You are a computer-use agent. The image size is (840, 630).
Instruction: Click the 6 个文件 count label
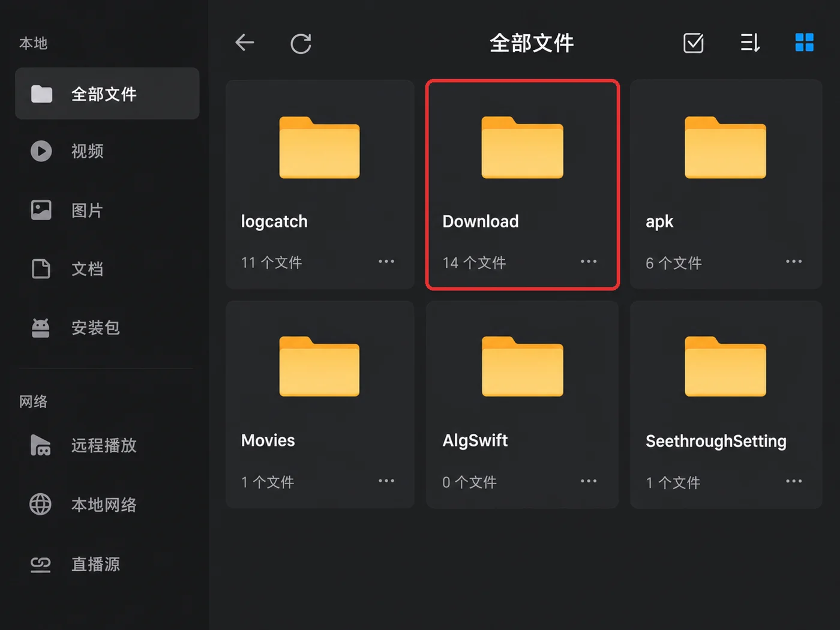coord(673,263)
